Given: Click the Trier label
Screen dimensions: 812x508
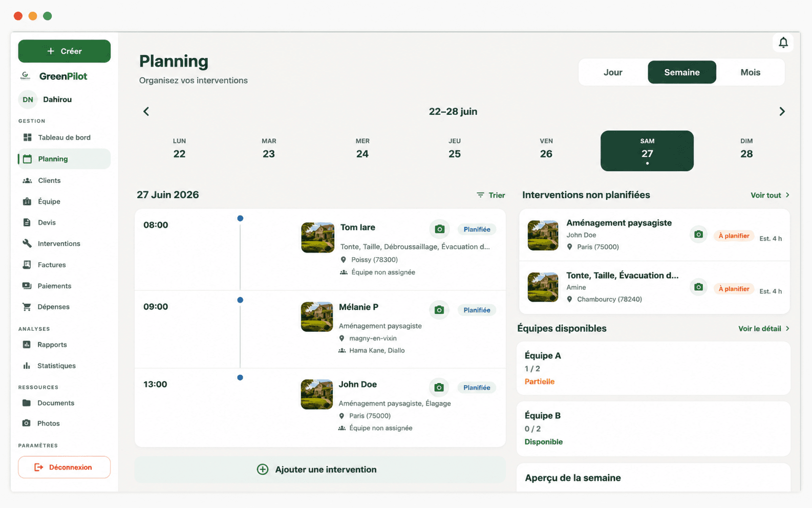Looking at the screenshot, I should pos(497,195).
